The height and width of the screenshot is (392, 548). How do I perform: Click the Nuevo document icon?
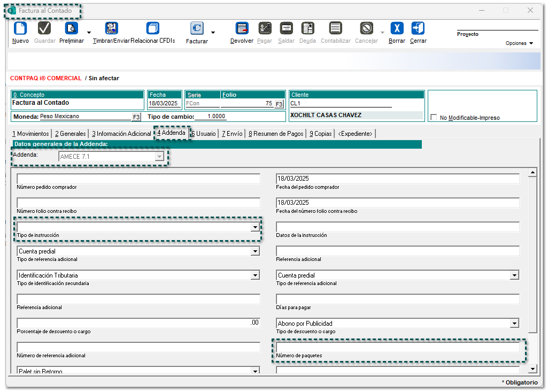(20, 29)
